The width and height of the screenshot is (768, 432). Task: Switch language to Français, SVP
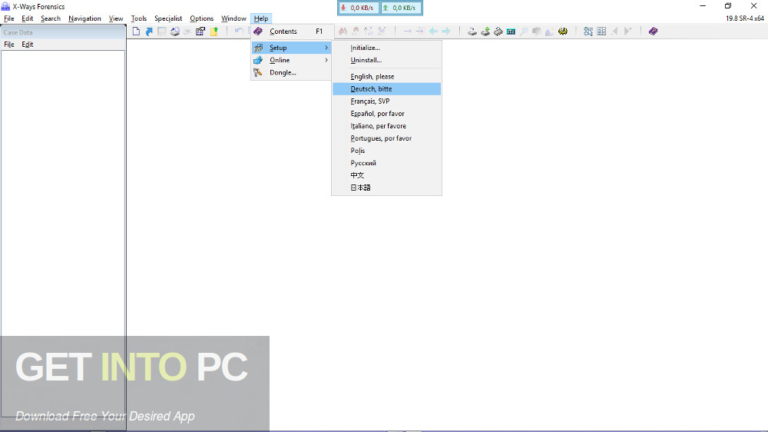point(386,101)
